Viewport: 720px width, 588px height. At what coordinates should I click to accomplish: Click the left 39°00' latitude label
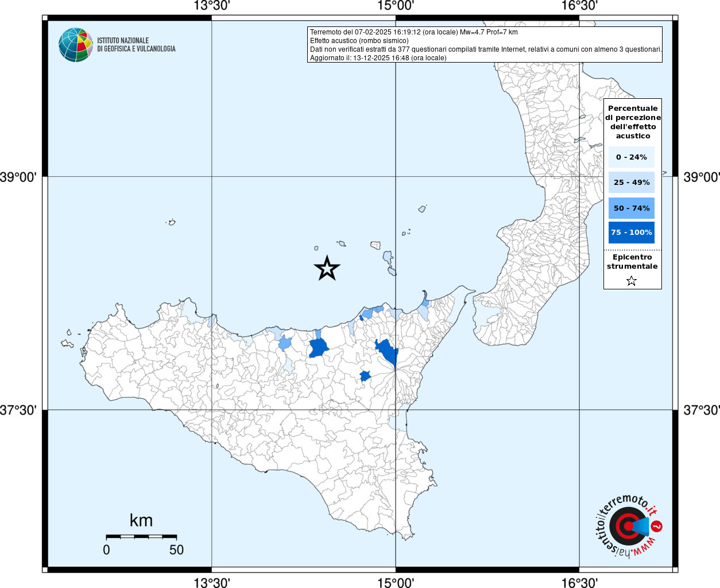[18, 177]
